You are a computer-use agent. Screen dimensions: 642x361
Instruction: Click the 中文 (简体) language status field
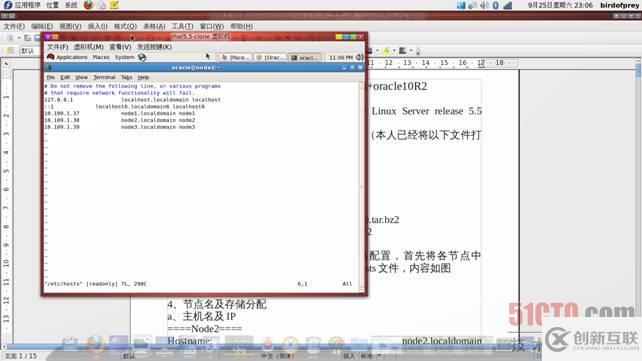click(278, 356)
